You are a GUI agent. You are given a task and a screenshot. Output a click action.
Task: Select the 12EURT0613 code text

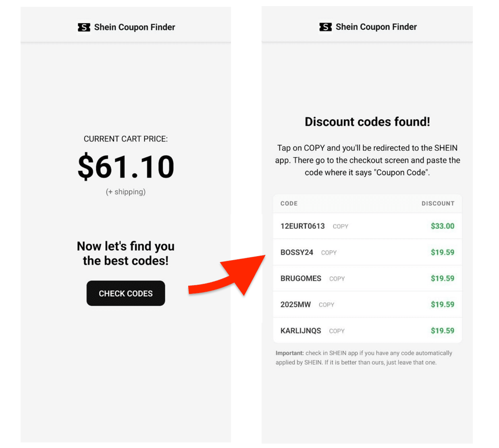point(302,226)
